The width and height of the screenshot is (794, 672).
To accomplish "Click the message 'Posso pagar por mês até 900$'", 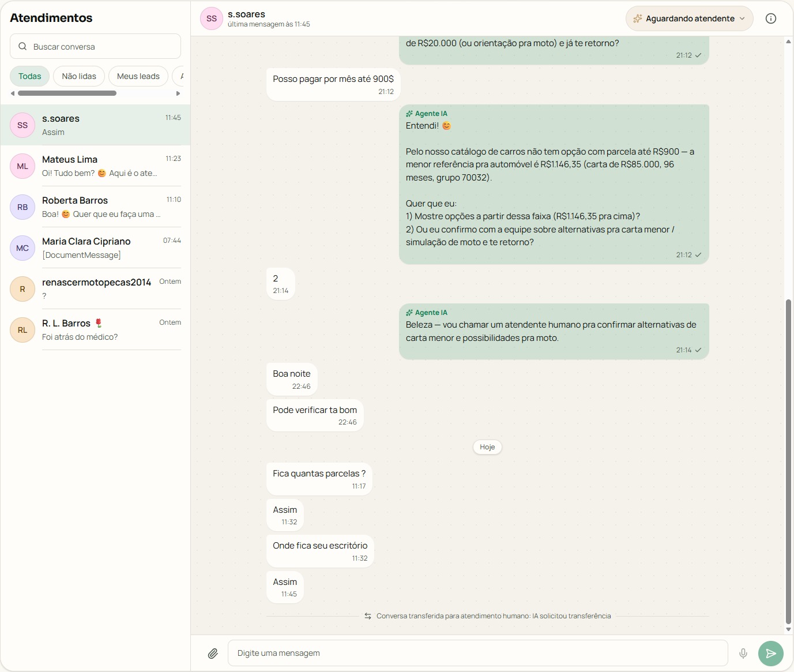I will [333, 85].
